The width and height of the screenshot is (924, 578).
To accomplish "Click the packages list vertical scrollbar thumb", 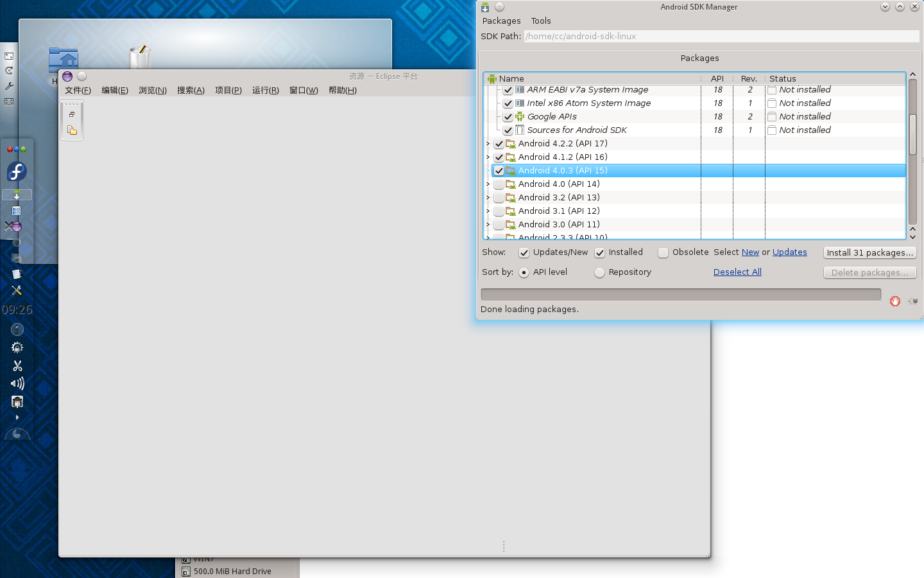I will [x=912, y=134].
